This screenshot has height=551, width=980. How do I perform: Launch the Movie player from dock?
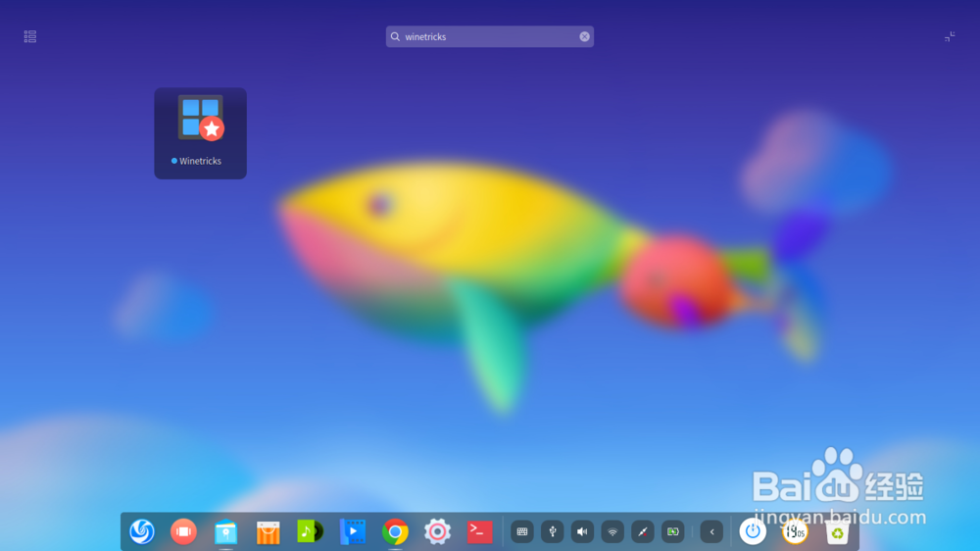click(x=353, y=531)
